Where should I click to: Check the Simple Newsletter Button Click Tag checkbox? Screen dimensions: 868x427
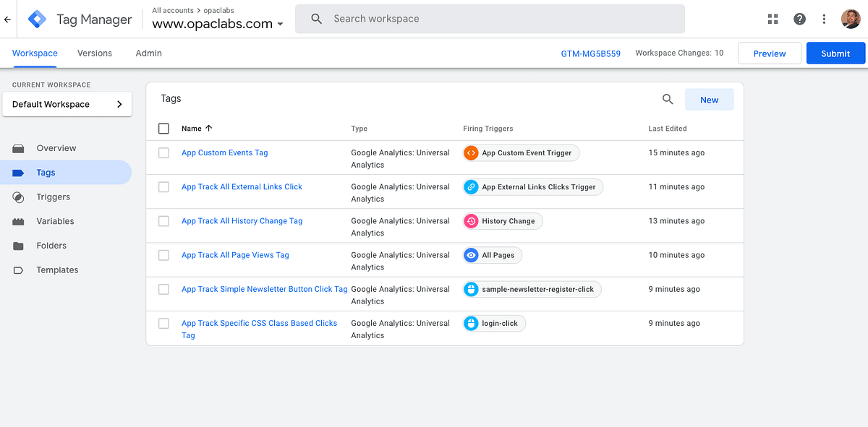[163, 289]
